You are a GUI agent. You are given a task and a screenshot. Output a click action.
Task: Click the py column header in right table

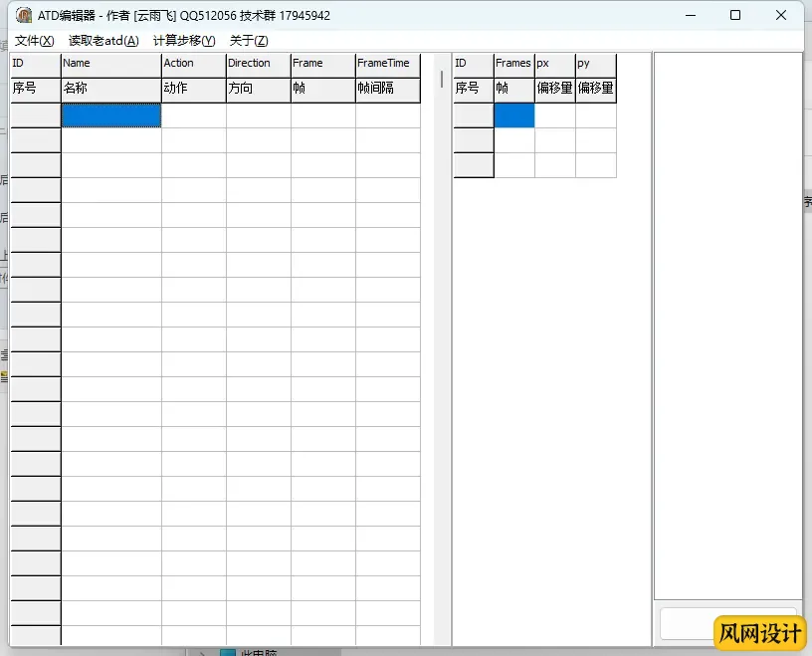(595, 64)
